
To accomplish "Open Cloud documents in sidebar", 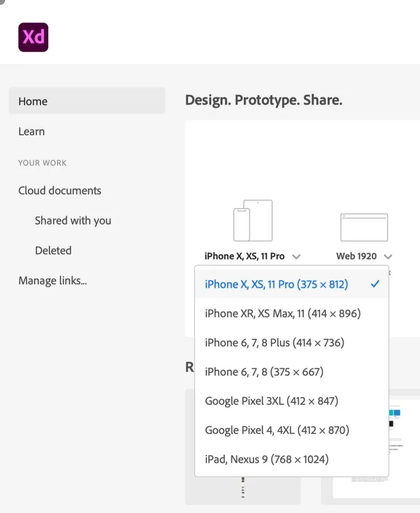I will coord(60,191).
